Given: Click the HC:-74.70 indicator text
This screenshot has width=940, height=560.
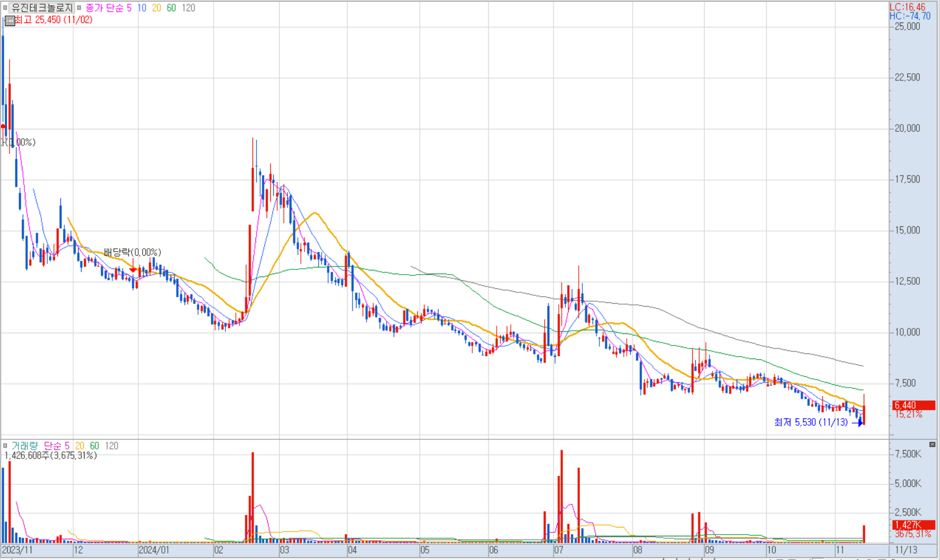Looking at the screenshot, I should pyautogui.click(x=910, y=16).
